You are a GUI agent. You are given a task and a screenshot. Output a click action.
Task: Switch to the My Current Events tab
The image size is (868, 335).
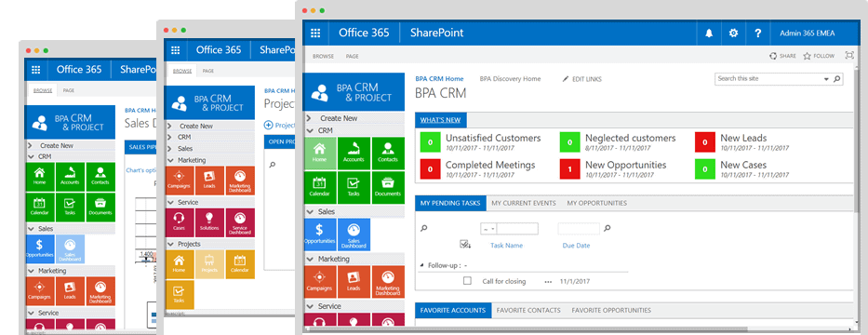[x=524, y=203]
